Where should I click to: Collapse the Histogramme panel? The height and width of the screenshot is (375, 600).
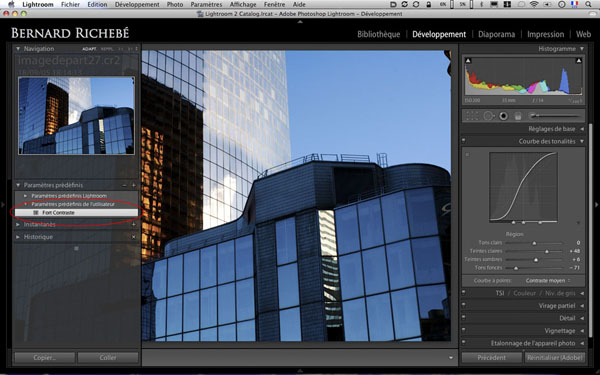pos(582,49)
